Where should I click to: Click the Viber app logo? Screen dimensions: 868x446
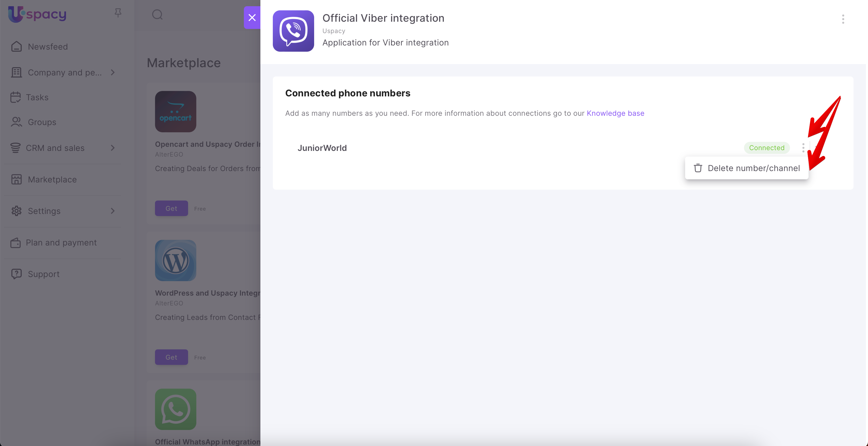point(293,31)
